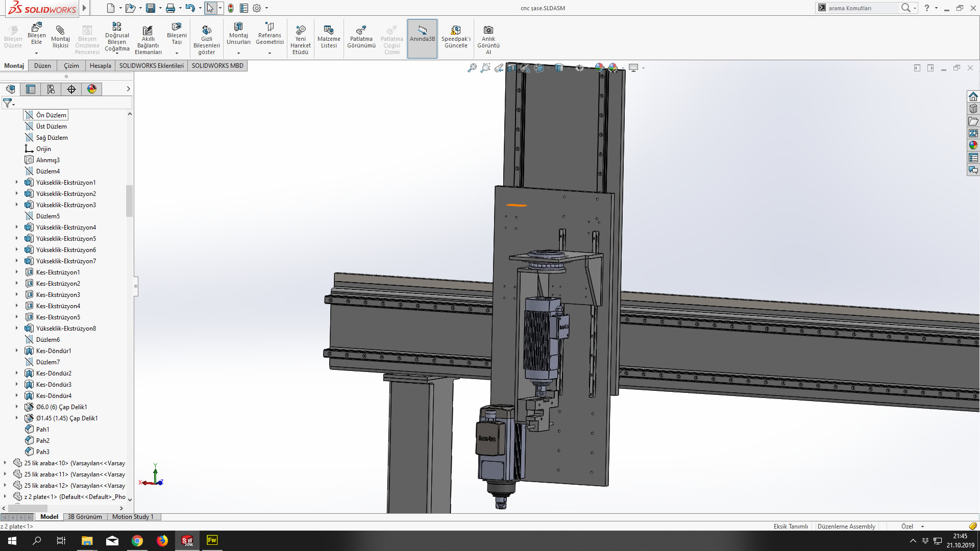Image resolution: width=980 pixels, height=551 pixels.
Task: Click the feature tree vertical scrollbar
Action: tap(130, 201)
